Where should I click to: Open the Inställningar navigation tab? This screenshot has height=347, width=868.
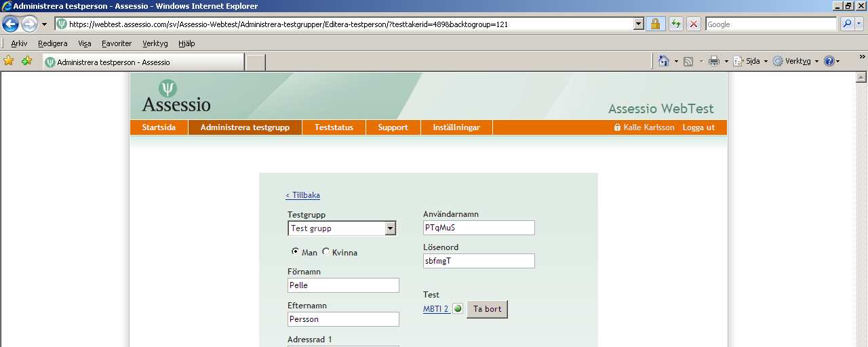[x=456, y=127]
